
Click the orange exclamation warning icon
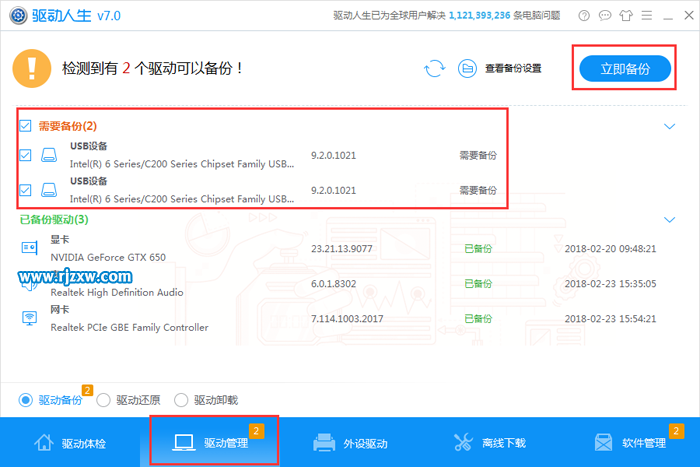pos(32,68)
